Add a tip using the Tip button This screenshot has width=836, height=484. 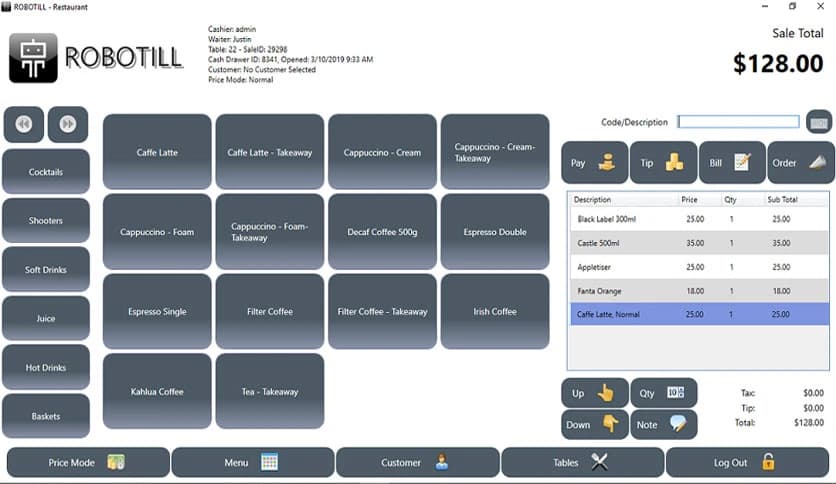click(x=663, y=162)
